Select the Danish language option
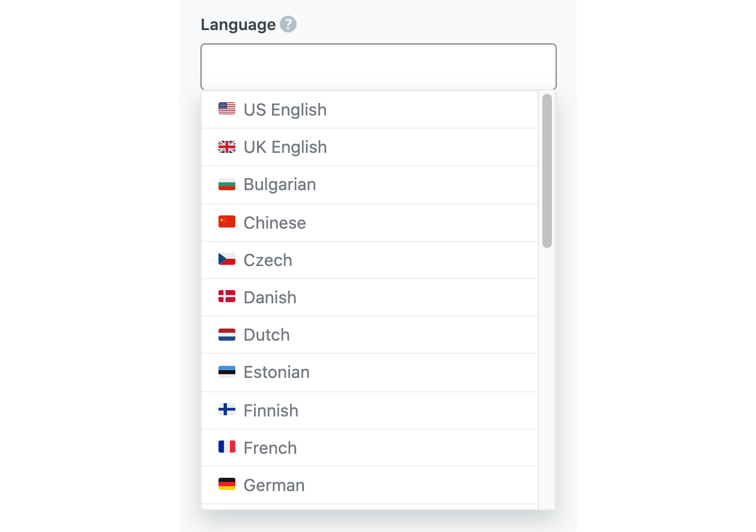 coord(370,297)
